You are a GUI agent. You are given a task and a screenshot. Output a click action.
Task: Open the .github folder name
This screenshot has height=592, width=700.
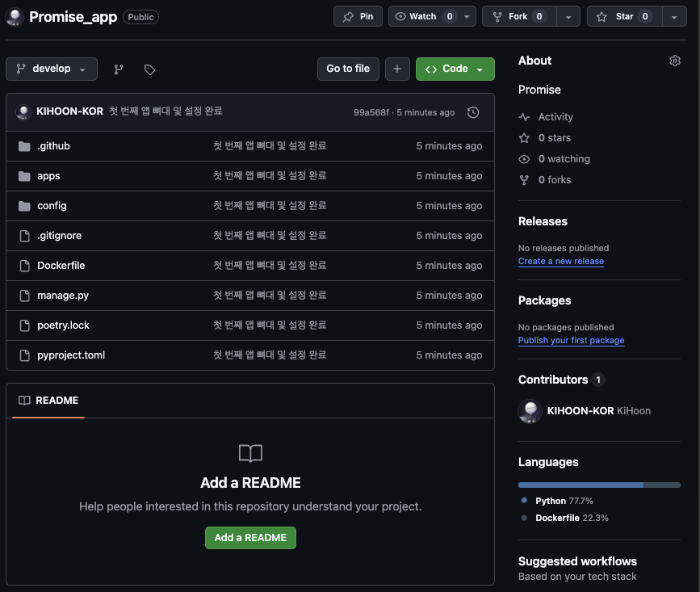[53, 146]
